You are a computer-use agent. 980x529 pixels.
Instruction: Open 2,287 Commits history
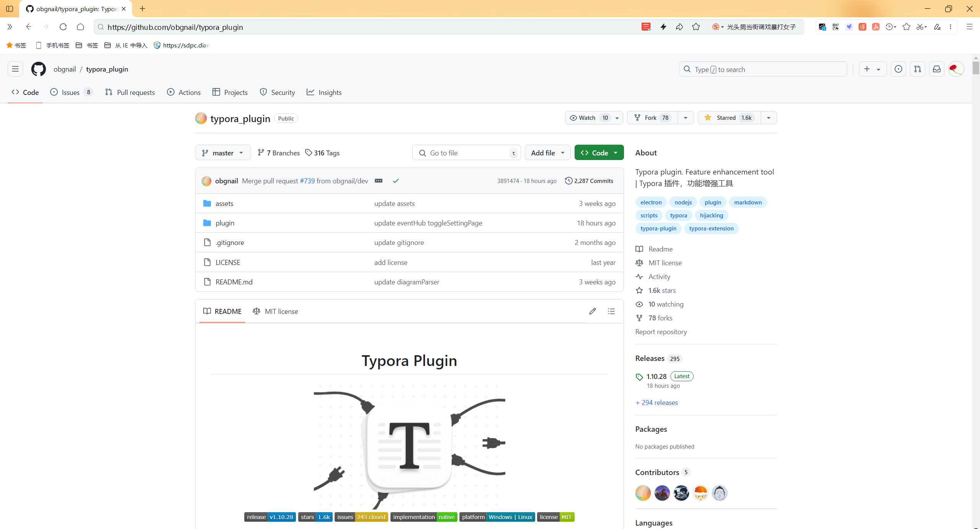tap(589, 181)
